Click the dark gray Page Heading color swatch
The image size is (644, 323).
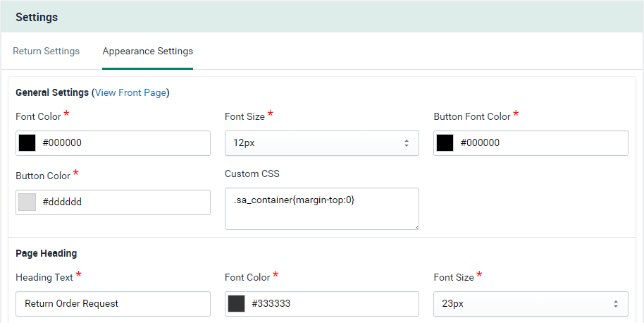click(237, 304)
